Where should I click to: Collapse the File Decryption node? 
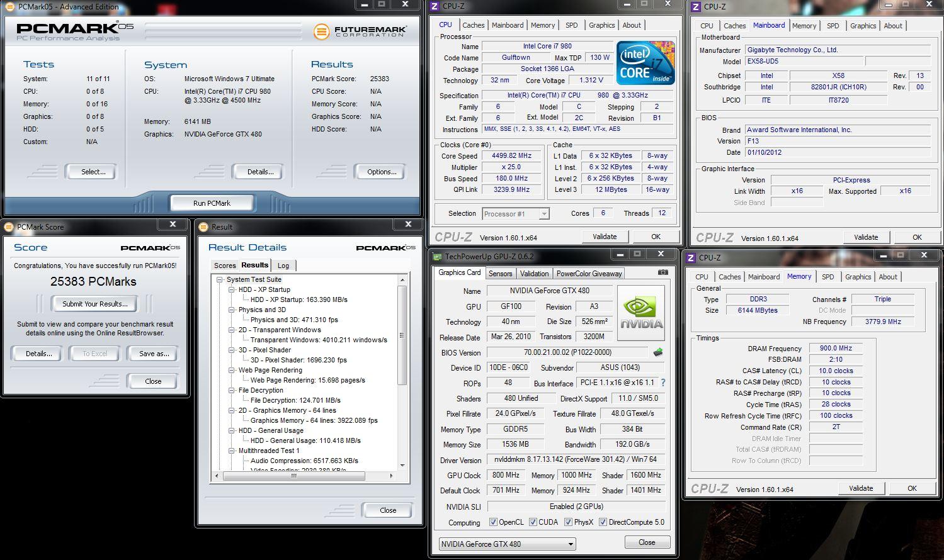coord(232,390)
